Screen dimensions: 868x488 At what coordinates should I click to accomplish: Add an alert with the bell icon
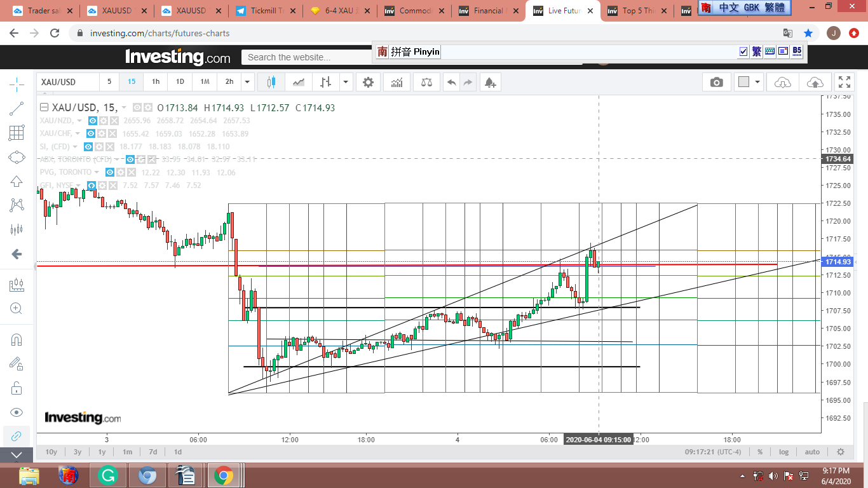coord(489,82)
